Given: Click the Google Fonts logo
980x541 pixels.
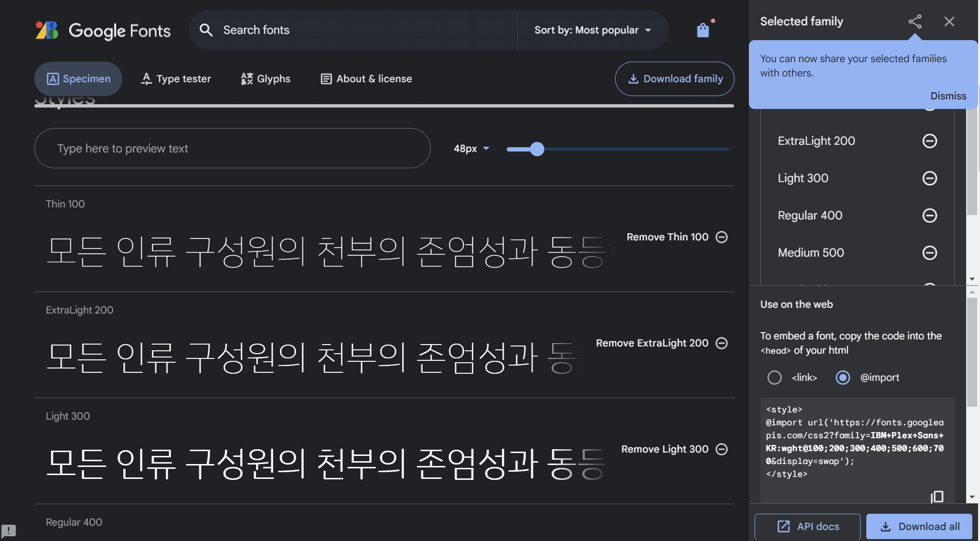Looking at the screenshot, I should point(102,30).
